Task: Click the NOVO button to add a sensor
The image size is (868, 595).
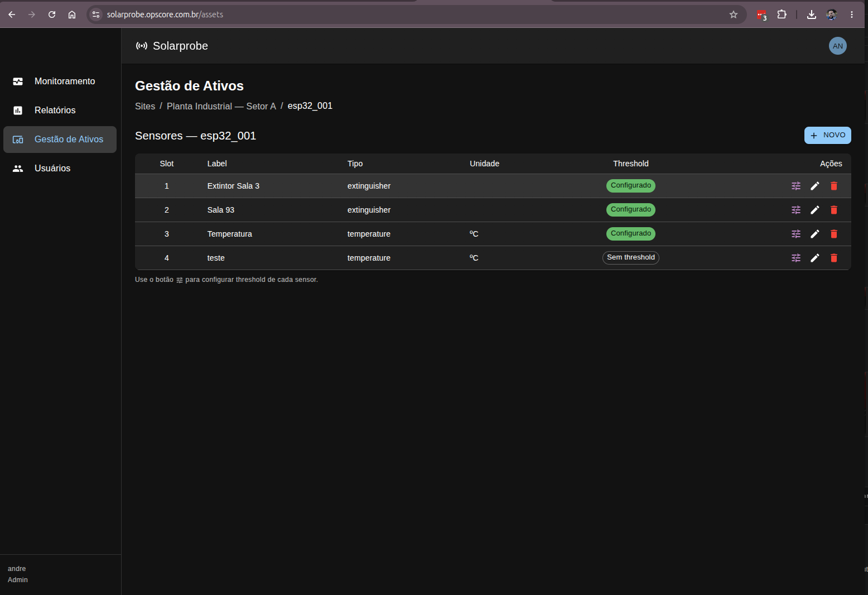Action: 827,135
